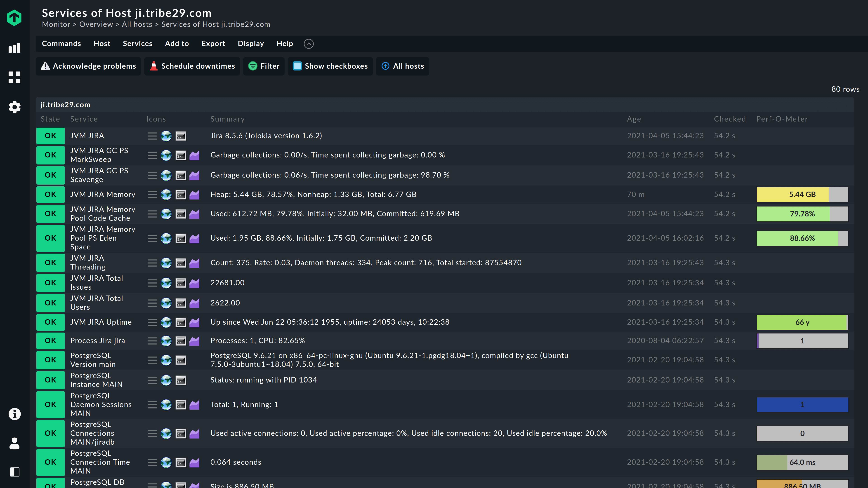Image resolution: width=868 pixels, height=488 pixels.
Task: Click the 5.44 GB Perf-O-Meter bar
Action: click(x=802, y=195)
